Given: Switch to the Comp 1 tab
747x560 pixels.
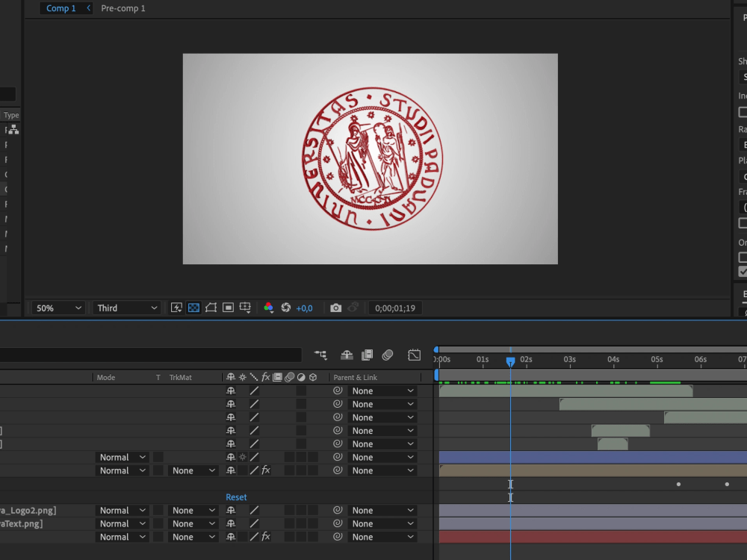Looking at the screenshot, I should tap(61, 8).
